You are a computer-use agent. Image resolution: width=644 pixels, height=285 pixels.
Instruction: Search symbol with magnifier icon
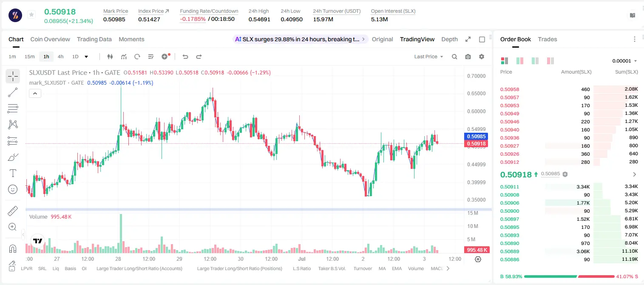click(x=454, y=57)
